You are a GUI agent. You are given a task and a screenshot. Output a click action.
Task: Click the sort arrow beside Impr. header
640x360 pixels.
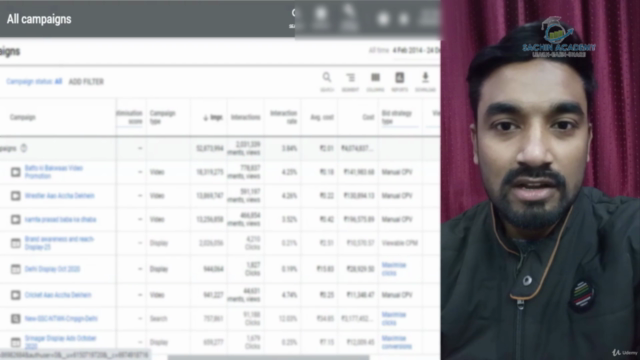(x=205, y=118)
